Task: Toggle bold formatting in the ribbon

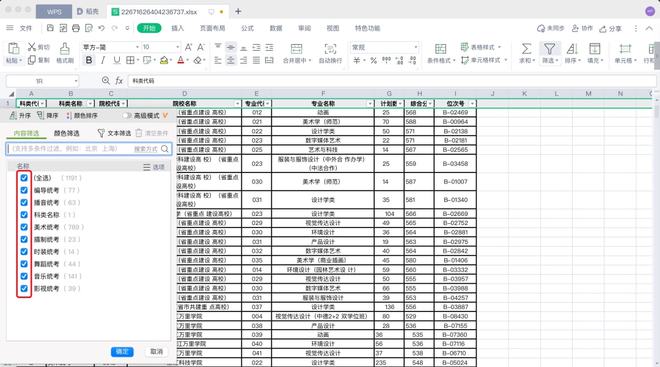Action: (x=89, y=60)
